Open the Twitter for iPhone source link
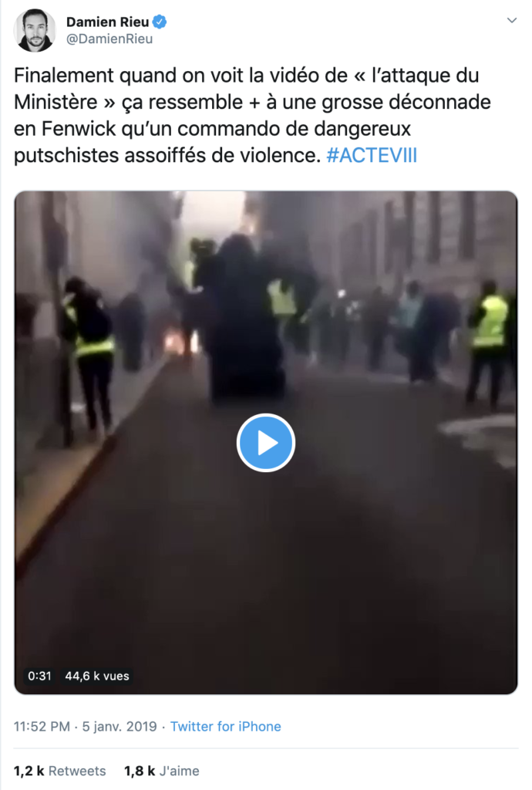Image resolution: width=532 pixels, height=790 pixels. (225, 726)
